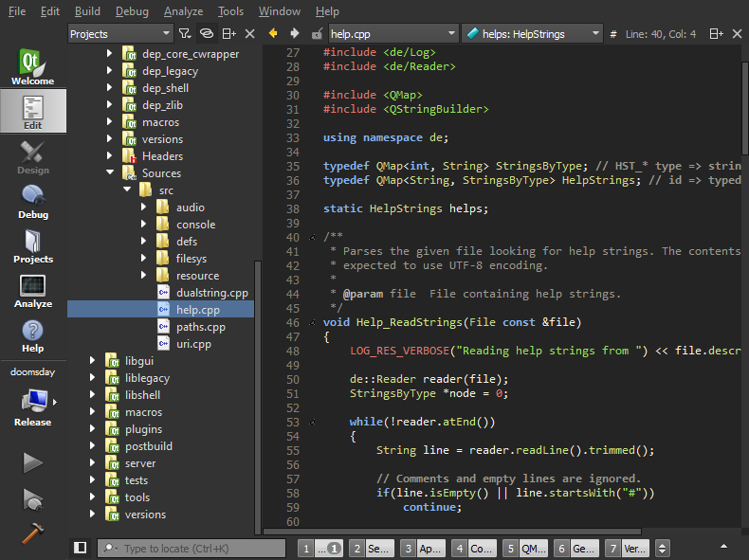Image resolution: width=749 pixels, height=560 pixels.
Task: Toggle synchronize with editor link icon
Action: pyautogui.click(x=206, y=33)
